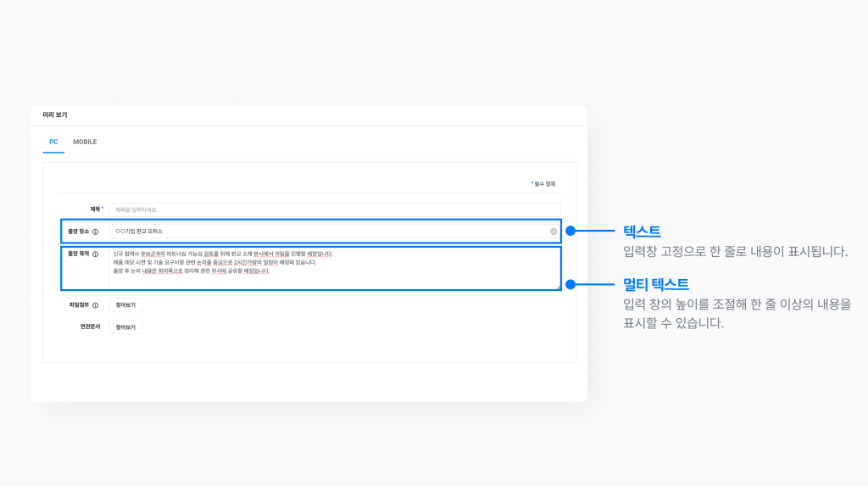Click the 텍스트 heading on the right
The image size is (868, 486).
coord(643,231)
